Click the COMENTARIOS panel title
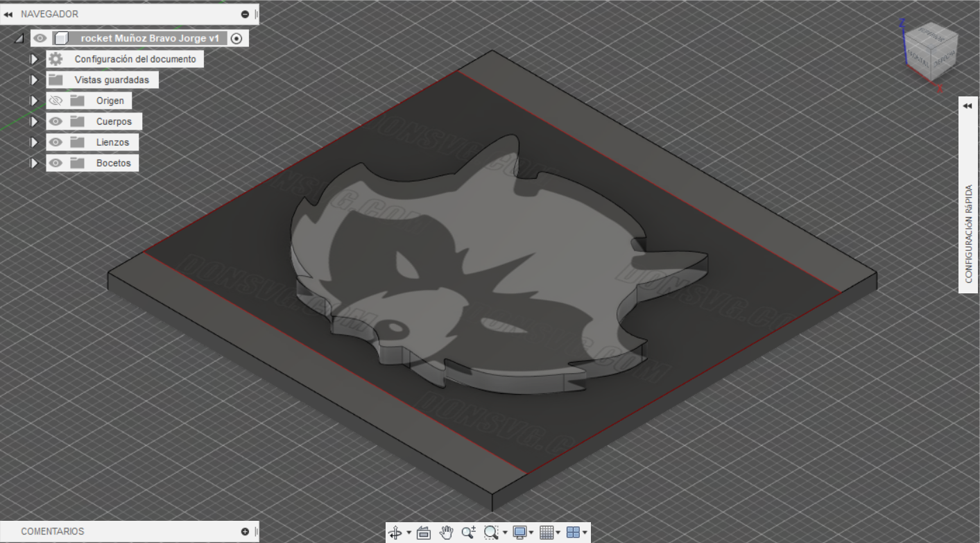This screenshot has height=543, width=980. (x=53, y=531)
